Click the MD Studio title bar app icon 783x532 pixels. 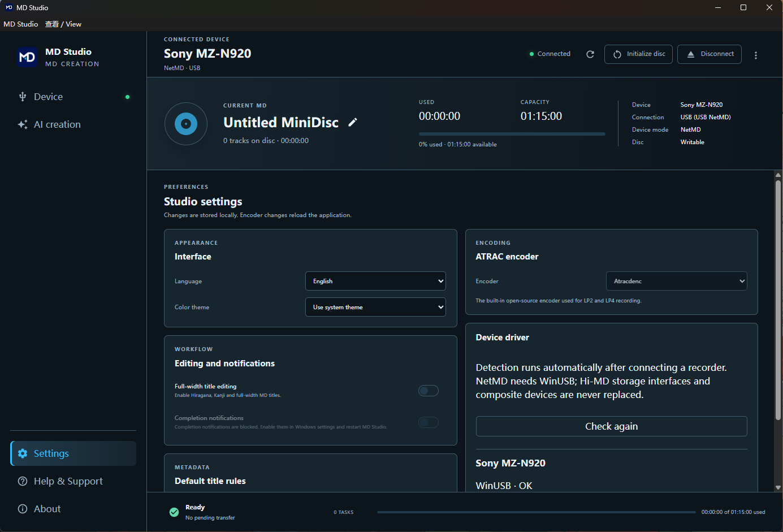click(8, 7)
